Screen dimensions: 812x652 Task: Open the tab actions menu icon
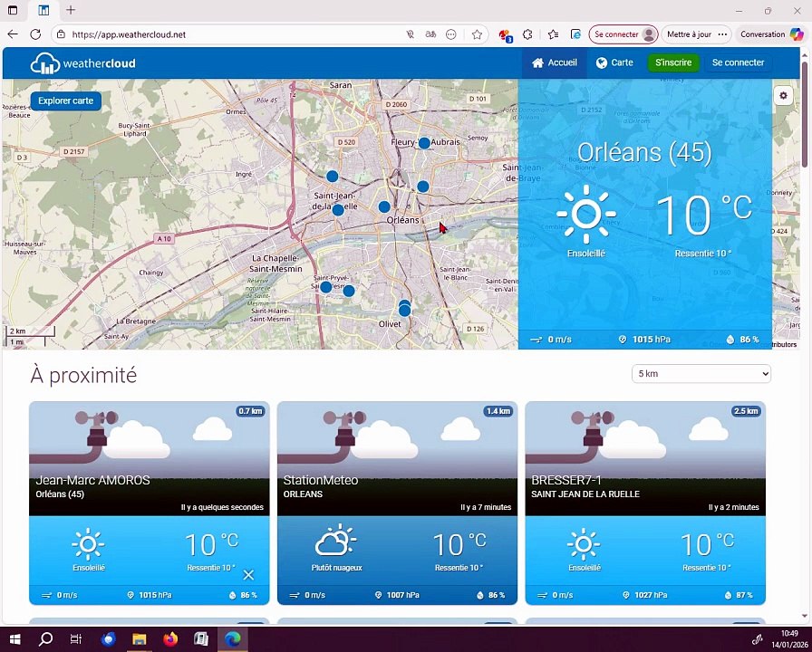click(13, 10)
